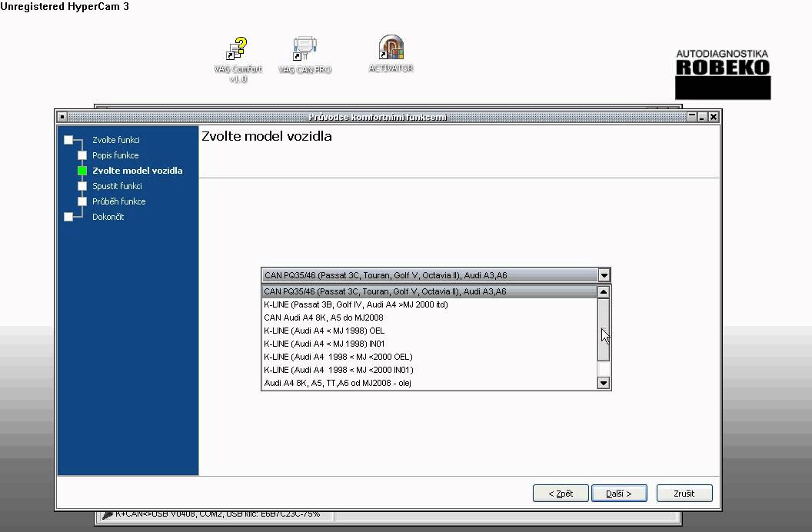This screenshot has width=812, height=532.
Task: Click the step marker beside Spustit funkci
Action: 82,186
